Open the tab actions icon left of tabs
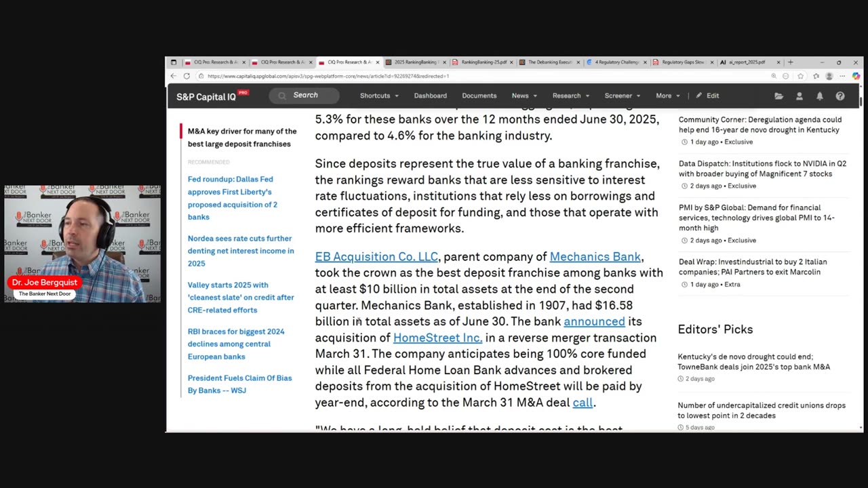Image resolution: width=868 pixels, height=488 pixels. pos(174,62)
